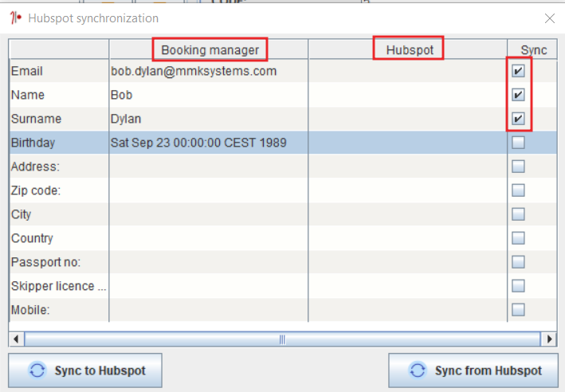
Task: Click the Mobile: row label
Action: click(30, 309)
